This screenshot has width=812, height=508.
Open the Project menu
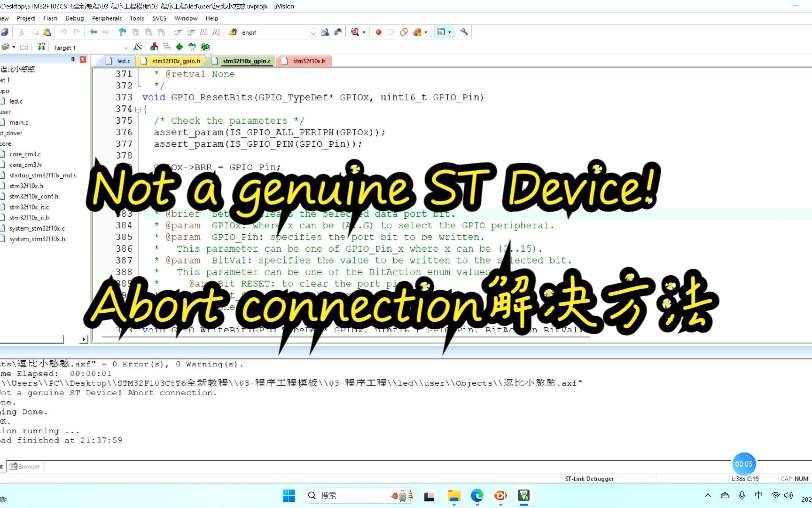pos(26,18)
